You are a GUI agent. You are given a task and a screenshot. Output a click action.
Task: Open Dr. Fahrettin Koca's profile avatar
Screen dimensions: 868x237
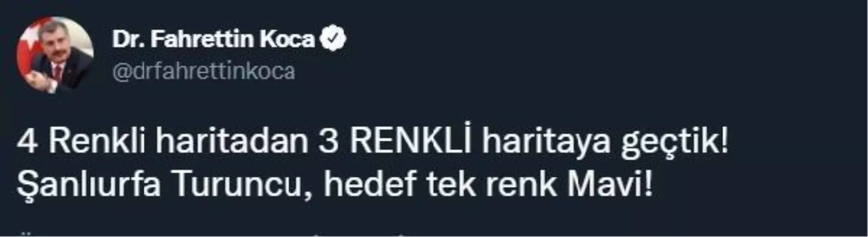point(55,55)
